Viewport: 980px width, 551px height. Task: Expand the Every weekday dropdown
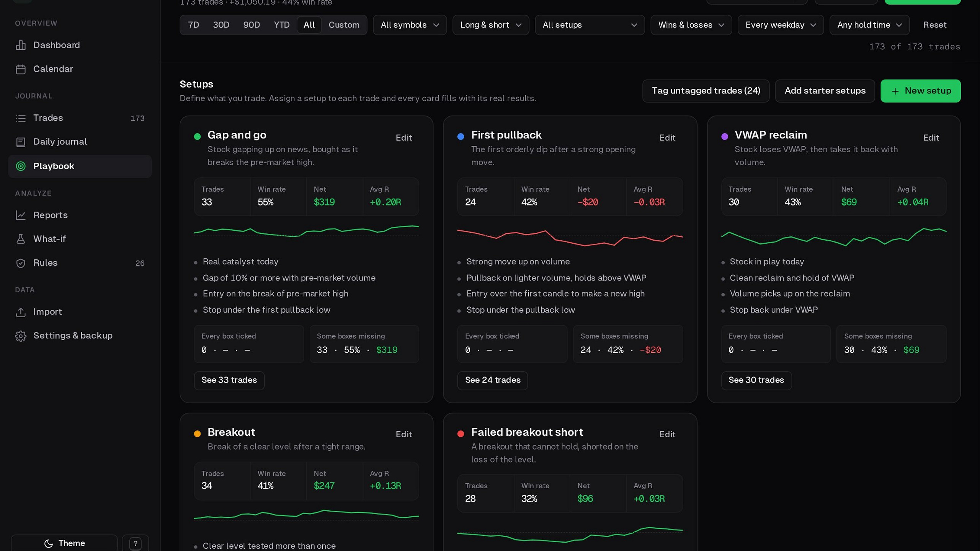pos(781,25)
